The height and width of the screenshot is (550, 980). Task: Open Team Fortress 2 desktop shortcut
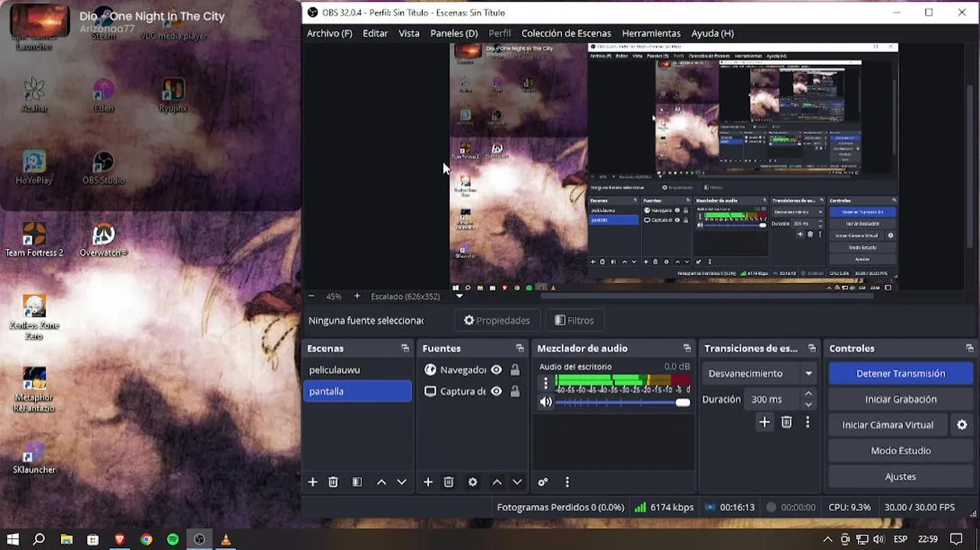point(34,241)
